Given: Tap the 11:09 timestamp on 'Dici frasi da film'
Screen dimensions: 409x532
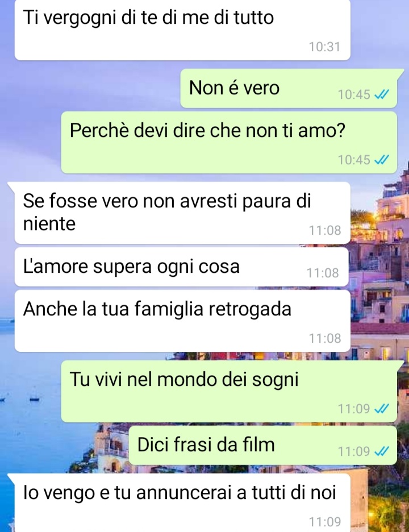Looking at the screenshot, I should 354,451.
